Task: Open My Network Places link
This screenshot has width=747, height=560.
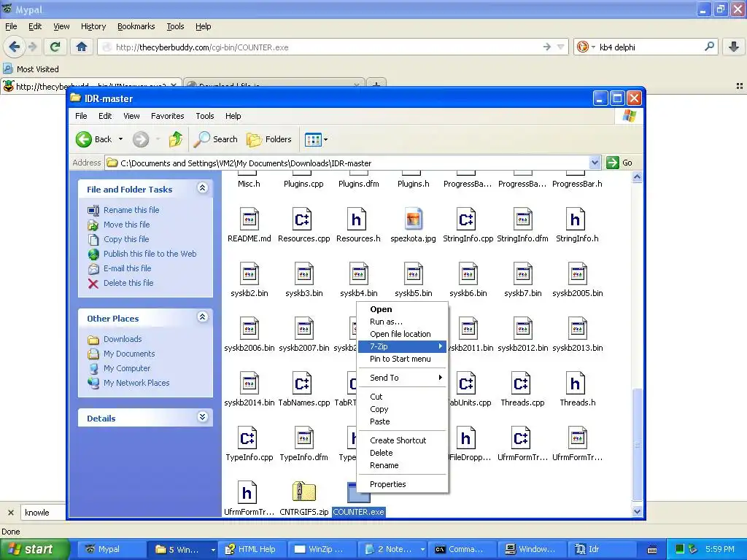Action: [x=136, y=383]
